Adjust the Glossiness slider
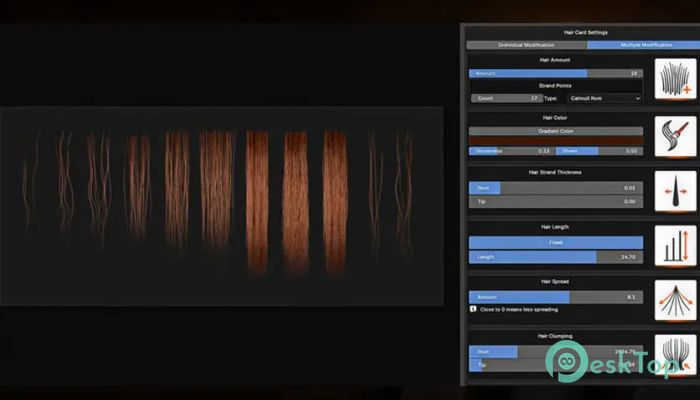 pyautogui.click(x=512, y=151)
